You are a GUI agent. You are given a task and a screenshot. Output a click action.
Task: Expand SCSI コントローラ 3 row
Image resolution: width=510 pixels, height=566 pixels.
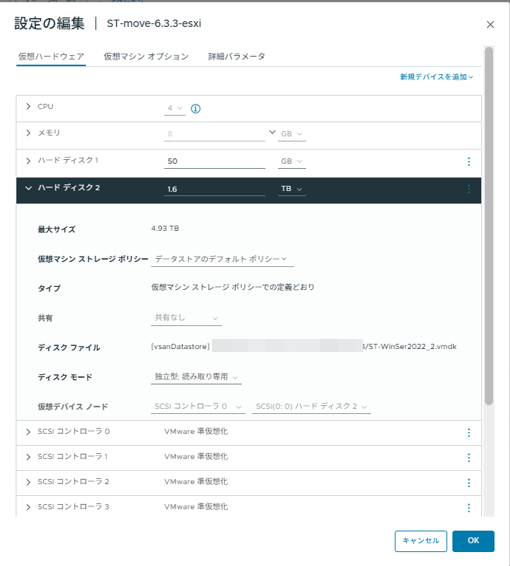click(x=28, y=507)
